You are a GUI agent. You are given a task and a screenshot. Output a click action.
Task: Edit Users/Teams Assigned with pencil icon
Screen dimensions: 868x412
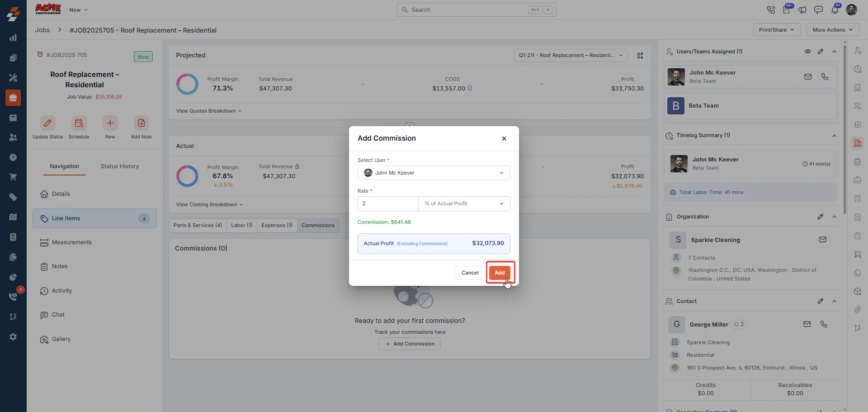tap(821, 52)
